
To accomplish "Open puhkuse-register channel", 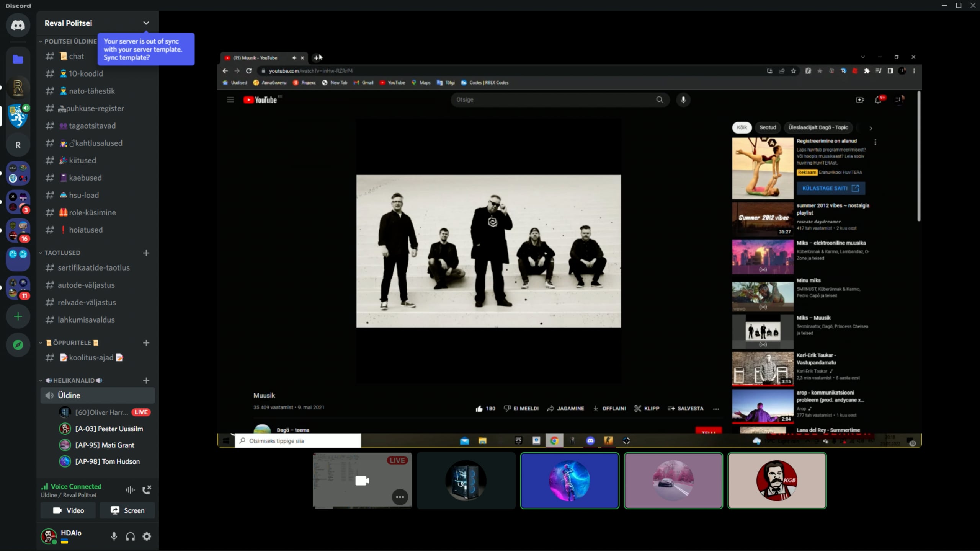I will (x=98, y=108).
